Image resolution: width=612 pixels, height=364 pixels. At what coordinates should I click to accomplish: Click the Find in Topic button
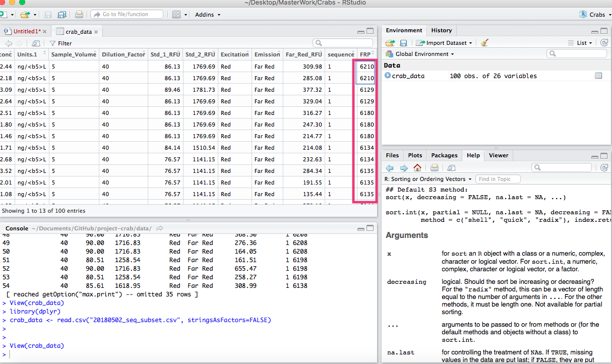(x=498, y=179)
